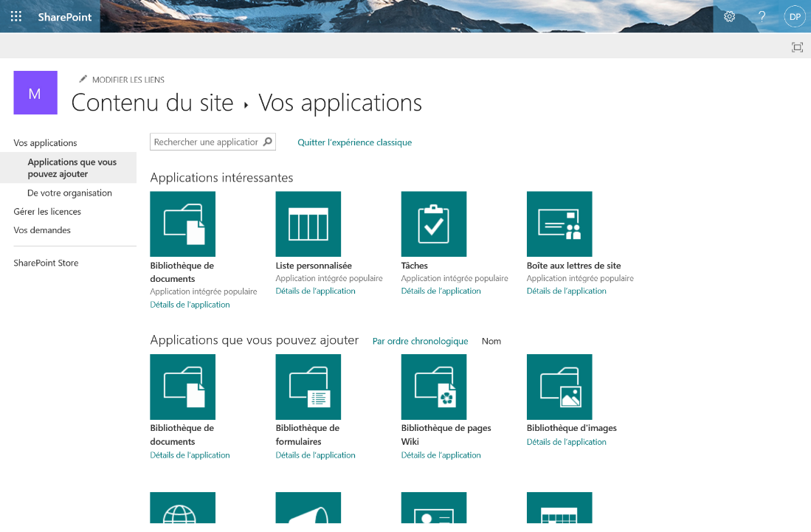Click Contenu du site breadcrumb title
811x532 pixels.
(152, 103)
